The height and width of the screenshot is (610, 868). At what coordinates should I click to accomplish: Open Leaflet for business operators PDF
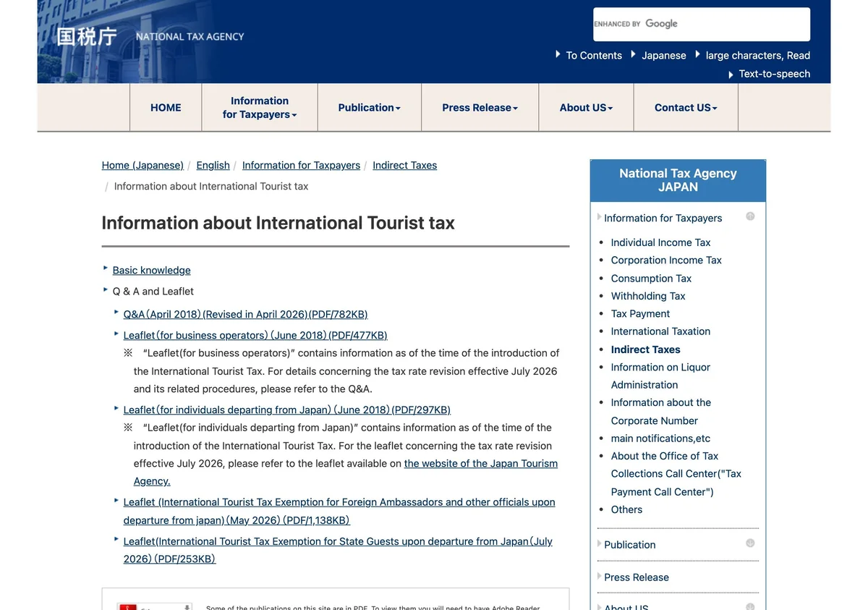click(255, 335)
